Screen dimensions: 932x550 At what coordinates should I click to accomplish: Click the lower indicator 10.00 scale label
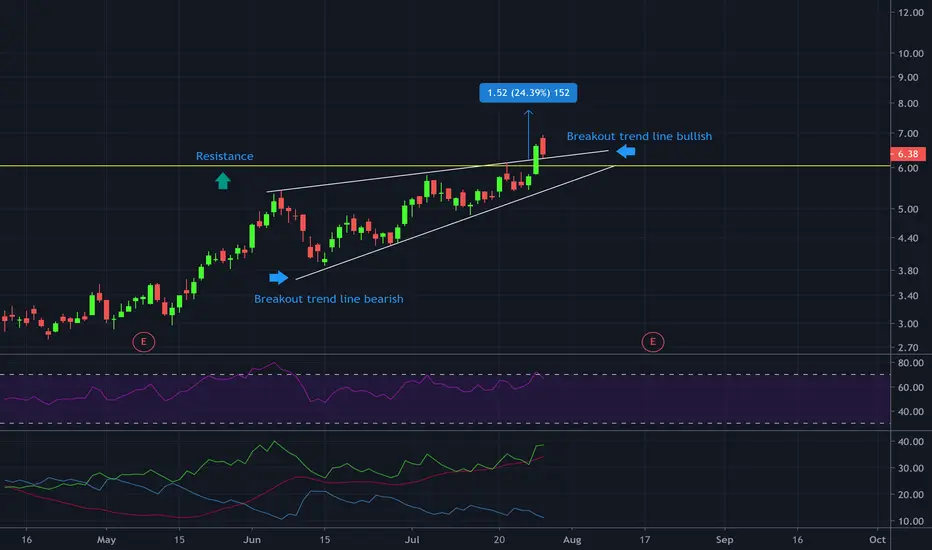click(x=910, y=521)
